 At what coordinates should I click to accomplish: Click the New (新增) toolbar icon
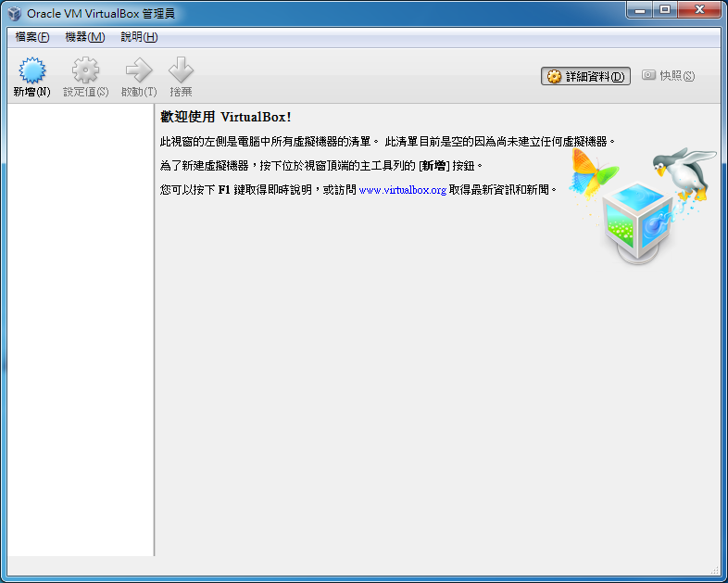tap(32, 70)
